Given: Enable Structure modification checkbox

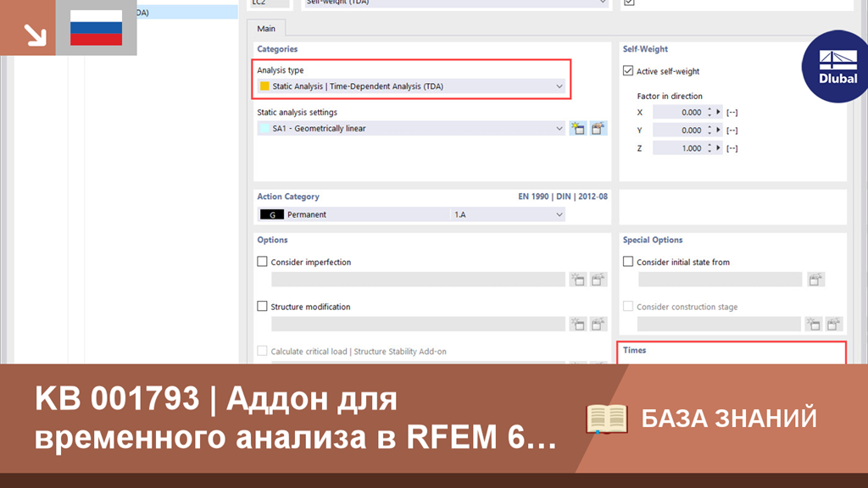Looking at the screenshot, I should [263, 306].
